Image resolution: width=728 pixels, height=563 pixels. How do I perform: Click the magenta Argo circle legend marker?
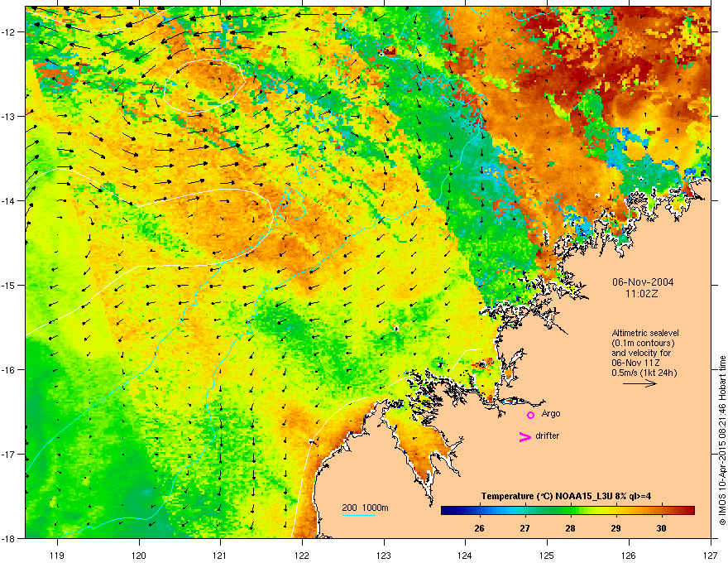click(x=530, y=415)
